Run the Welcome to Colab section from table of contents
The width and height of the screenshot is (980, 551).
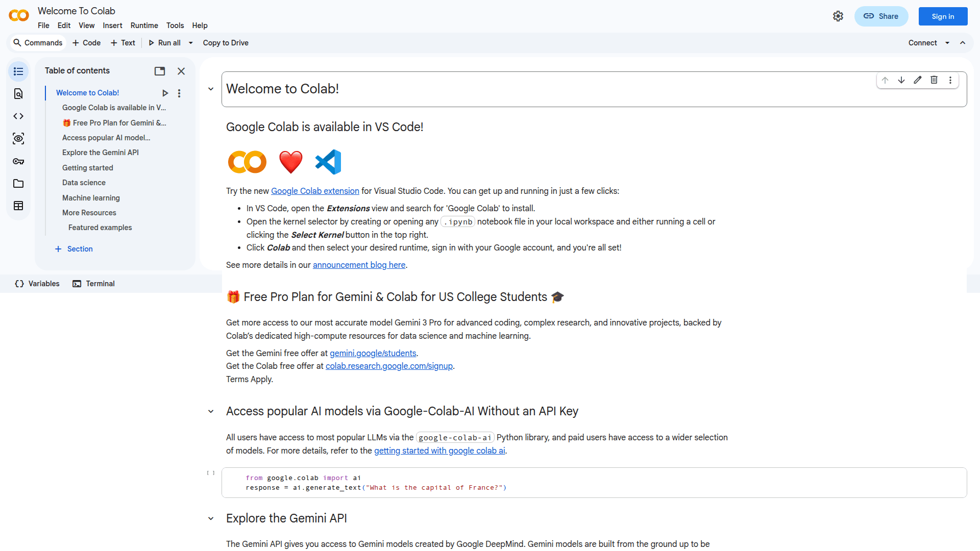point(165,93)
